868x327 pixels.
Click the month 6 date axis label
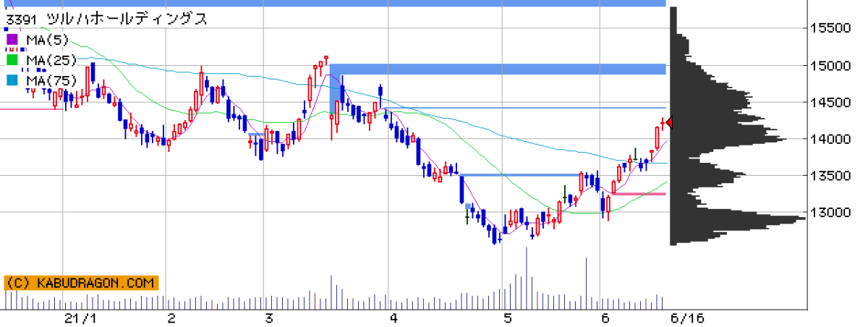[x=605, y=318]
